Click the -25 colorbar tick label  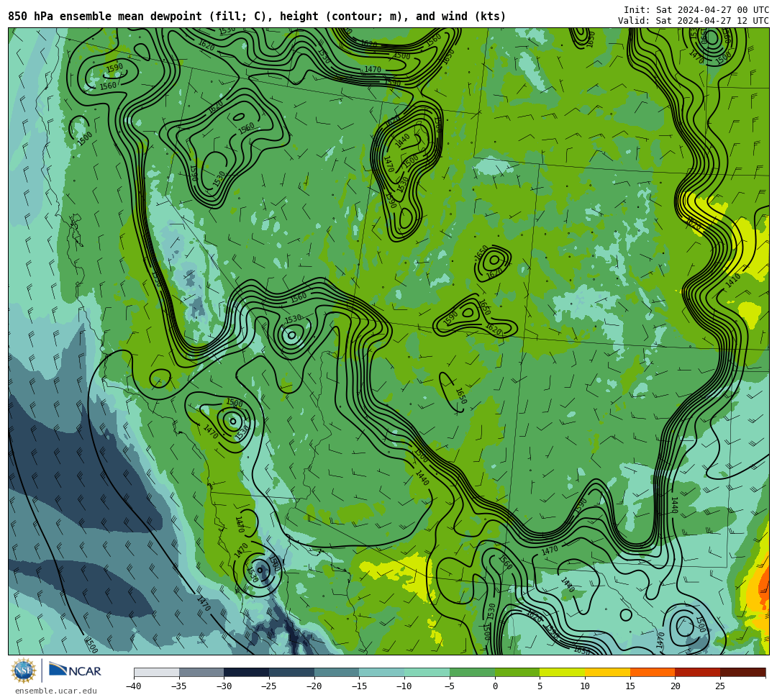[269, 686]
